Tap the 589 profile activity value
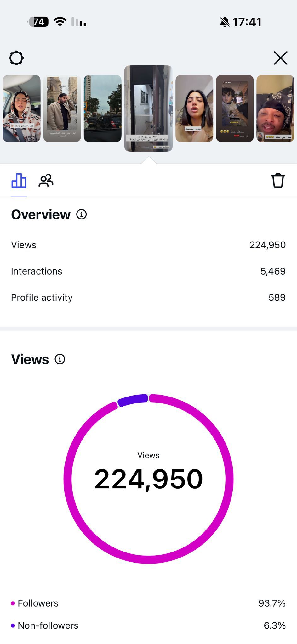297x644 pixels. point(277,297)
